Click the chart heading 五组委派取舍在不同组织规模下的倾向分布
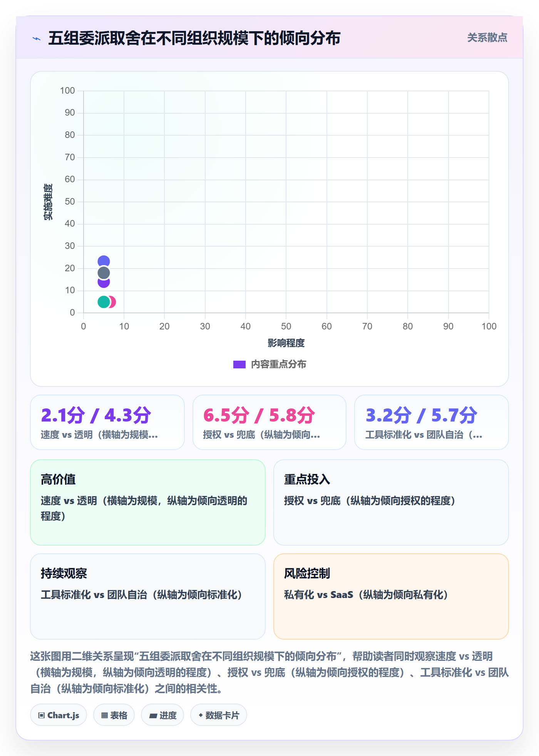The width and height of the screenshot is (539, 756). tap(194, 38)
